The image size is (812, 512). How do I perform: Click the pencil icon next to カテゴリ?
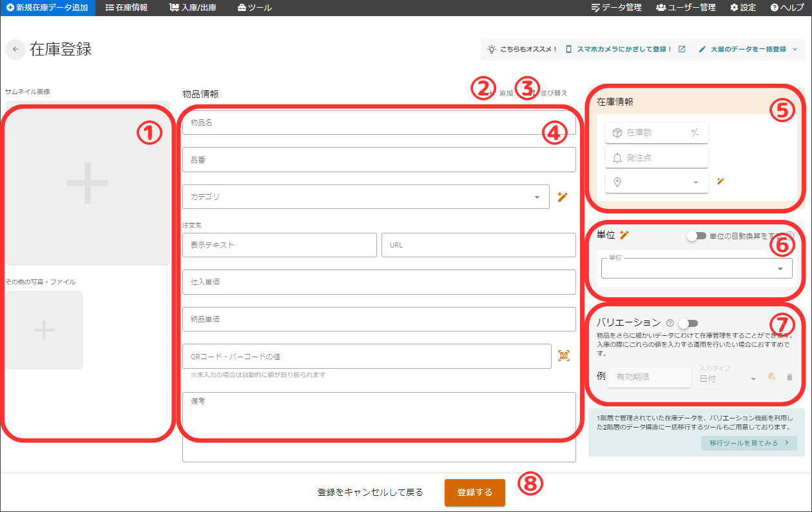tap(563, 197)
